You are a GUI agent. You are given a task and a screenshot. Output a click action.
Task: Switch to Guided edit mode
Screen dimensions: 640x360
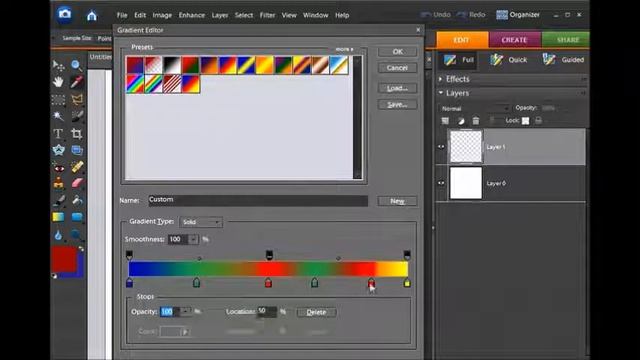coord(563,60)
